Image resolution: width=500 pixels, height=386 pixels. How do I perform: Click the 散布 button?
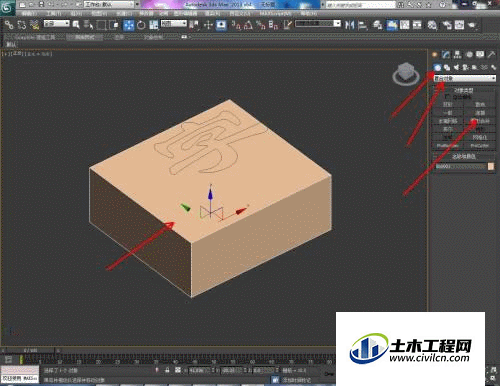coord(480,104)
